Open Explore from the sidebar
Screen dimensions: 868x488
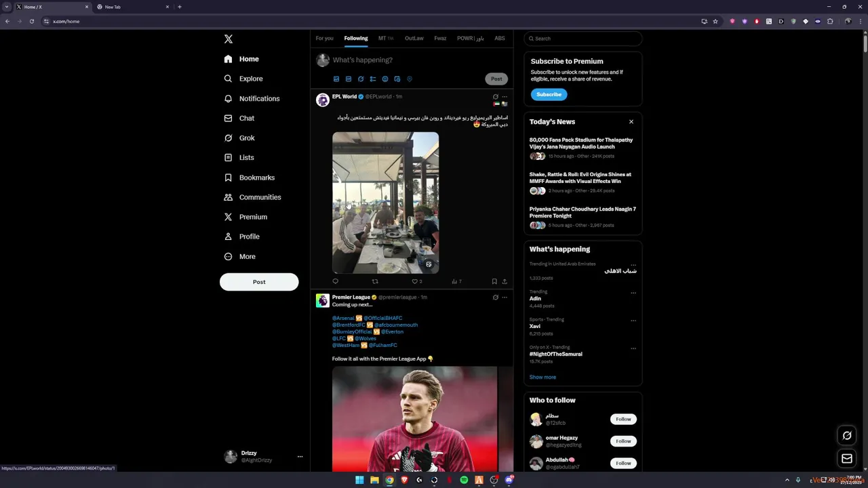coord(243,79)
